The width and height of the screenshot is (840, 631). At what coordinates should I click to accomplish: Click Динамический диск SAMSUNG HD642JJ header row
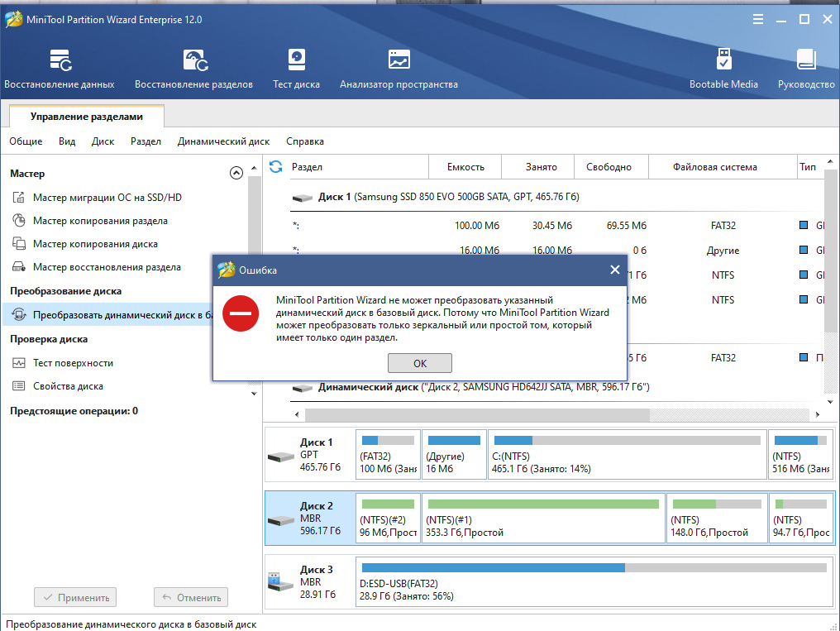coord(557,387)
